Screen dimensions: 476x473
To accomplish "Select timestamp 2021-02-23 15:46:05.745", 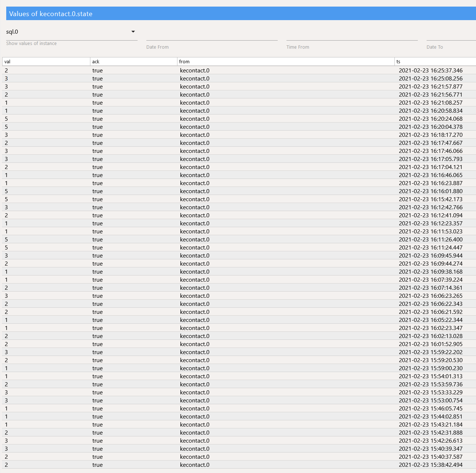I will point(431,409).
